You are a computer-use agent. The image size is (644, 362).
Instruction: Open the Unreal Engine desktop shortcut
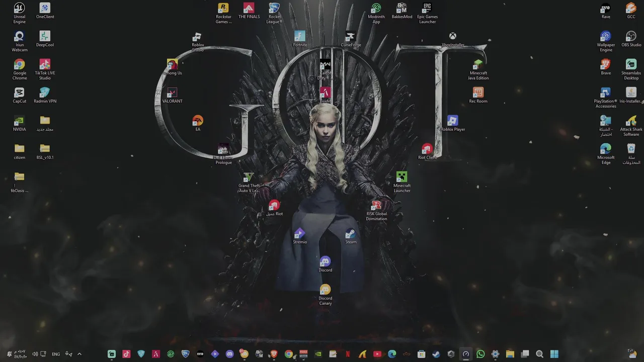pyautogui.click(x=19, y=13)
